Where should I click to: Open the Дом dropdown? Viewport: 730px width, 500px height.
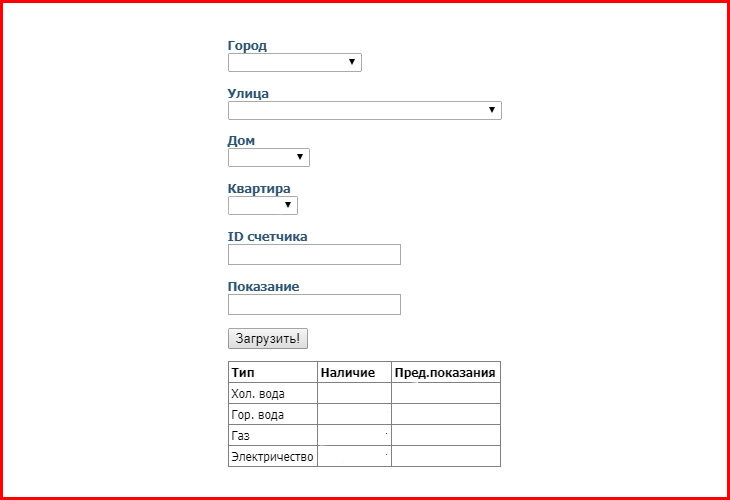(269, 157)
